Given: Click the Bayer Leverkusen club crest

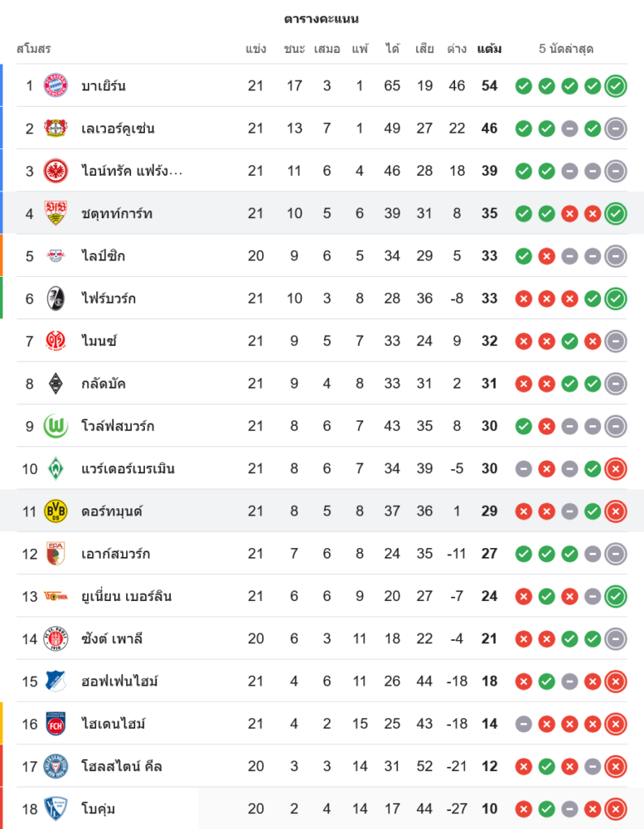Looking at the screenshot, I should tap(56, 128).
